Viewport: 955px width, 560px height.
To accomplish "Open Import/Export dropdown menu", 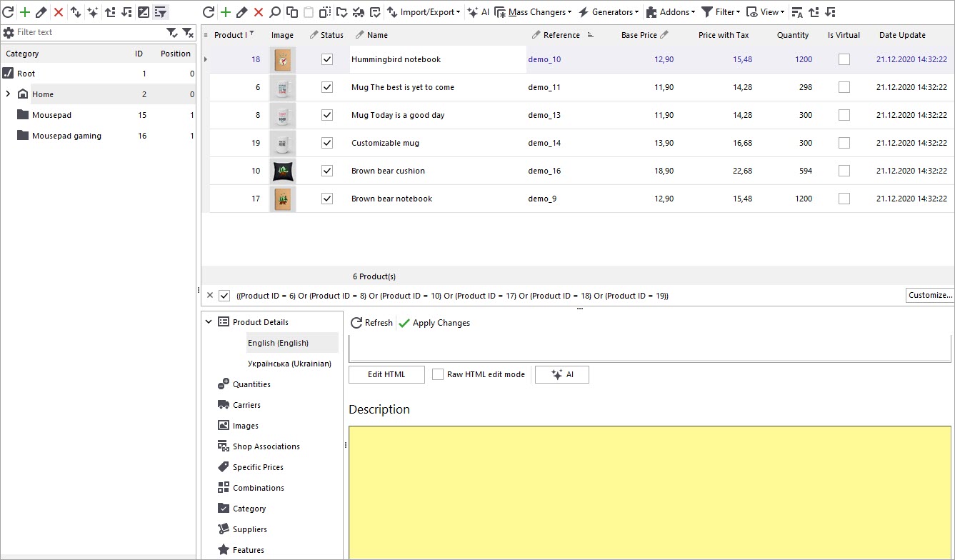I will click(424, 12).
